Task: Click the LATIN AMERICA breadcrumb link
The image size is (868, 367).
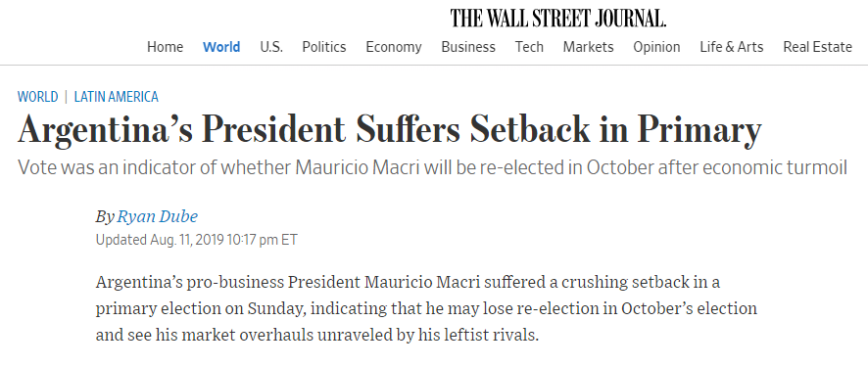Action: pos(117,97)
